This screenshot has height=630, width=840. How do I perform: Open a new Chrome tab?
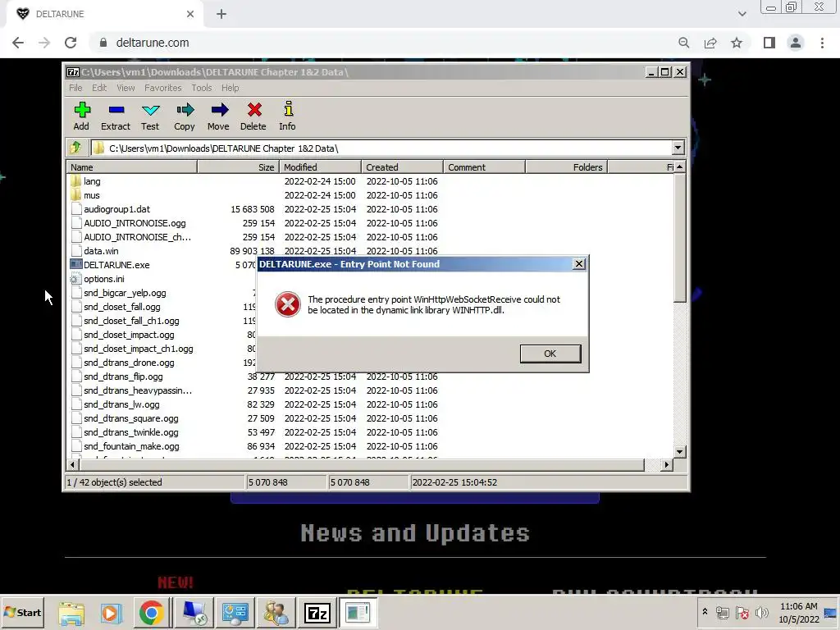[x=221, y=15]
